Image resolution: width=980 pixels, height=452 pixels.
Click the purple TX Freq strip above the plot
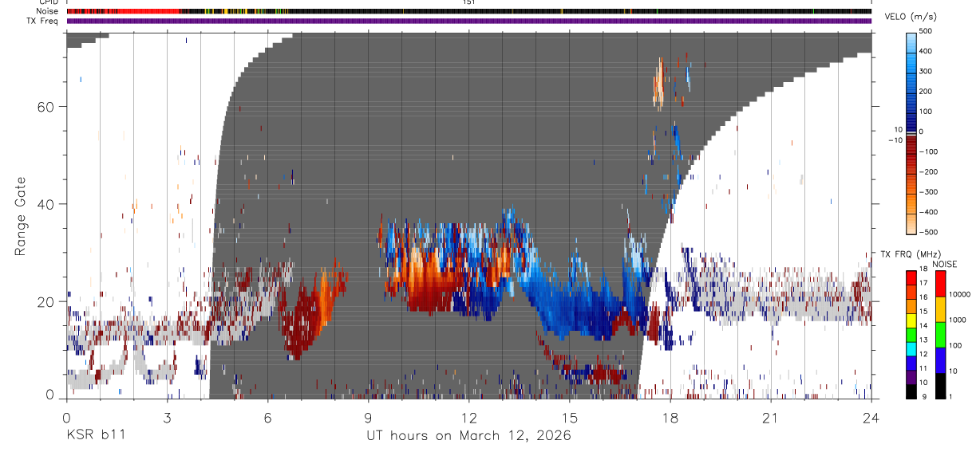[x=469, y=21]
